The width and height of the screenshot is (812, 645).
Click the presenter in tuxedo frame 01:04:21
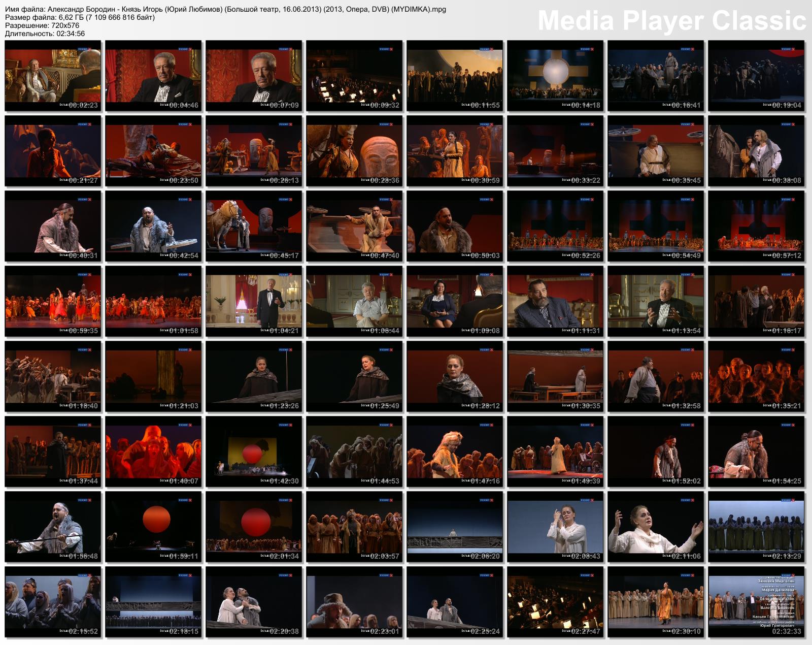(x=254, y=302)
